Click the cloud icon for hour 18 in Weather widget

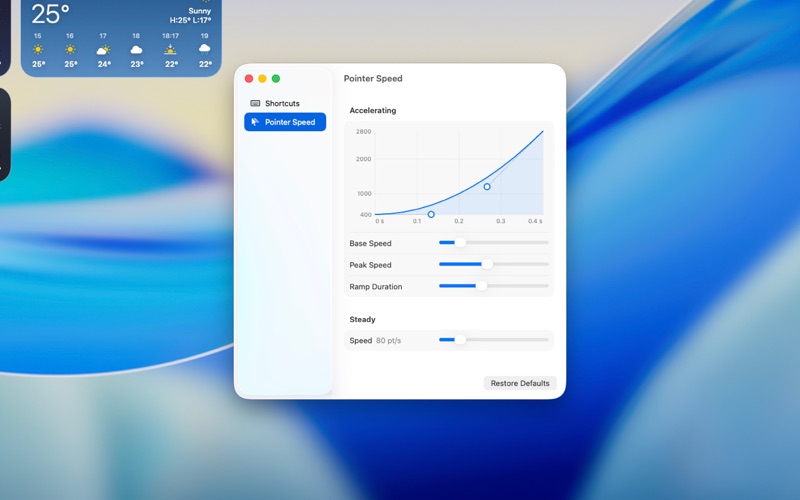(x=136, y=49)
